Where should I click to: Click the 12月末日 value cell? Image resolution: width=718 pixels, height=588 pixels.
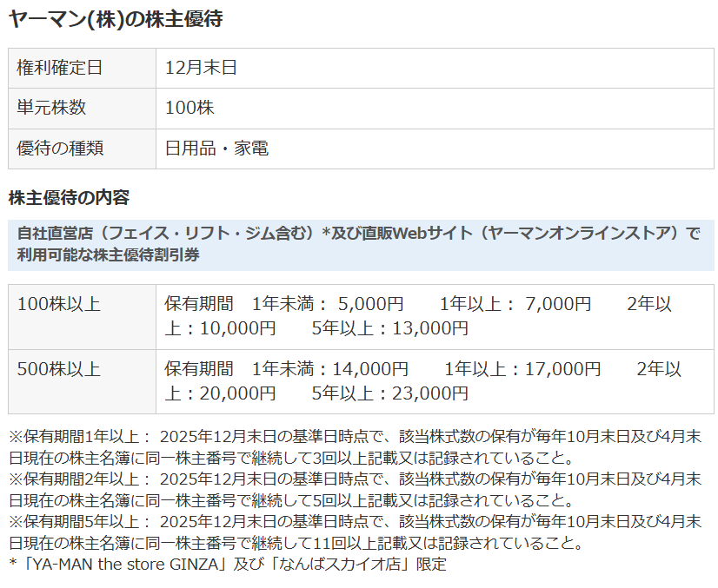point(201,68)
